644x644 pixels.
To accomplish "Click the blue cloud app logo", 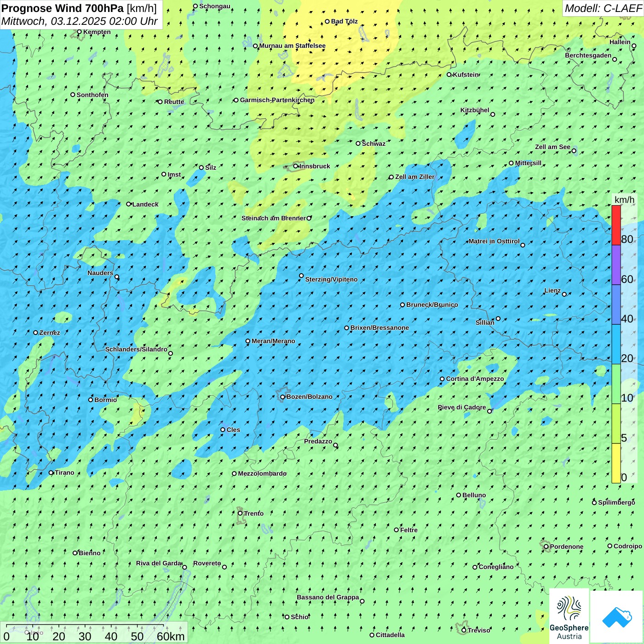I will click(x=617, y=616).
